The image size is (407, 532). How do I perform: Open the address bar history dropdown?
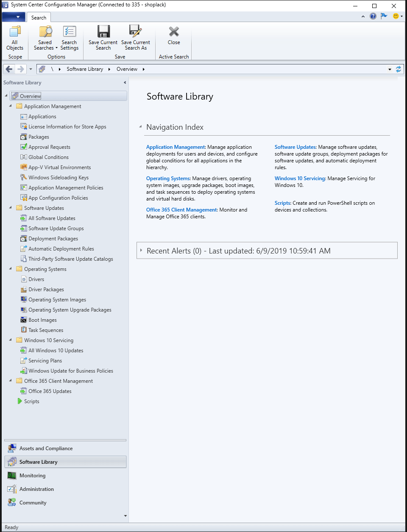tap(390, 69)
